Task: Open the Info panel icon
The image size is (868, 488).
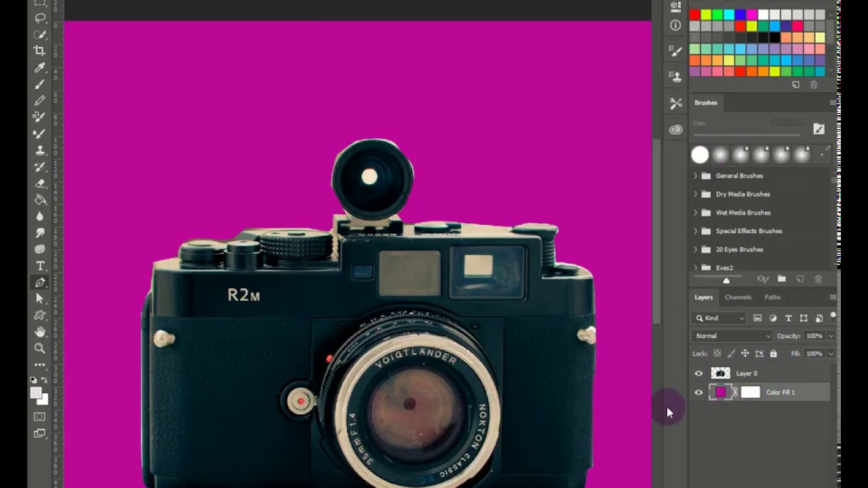Action: pos(675,25)
